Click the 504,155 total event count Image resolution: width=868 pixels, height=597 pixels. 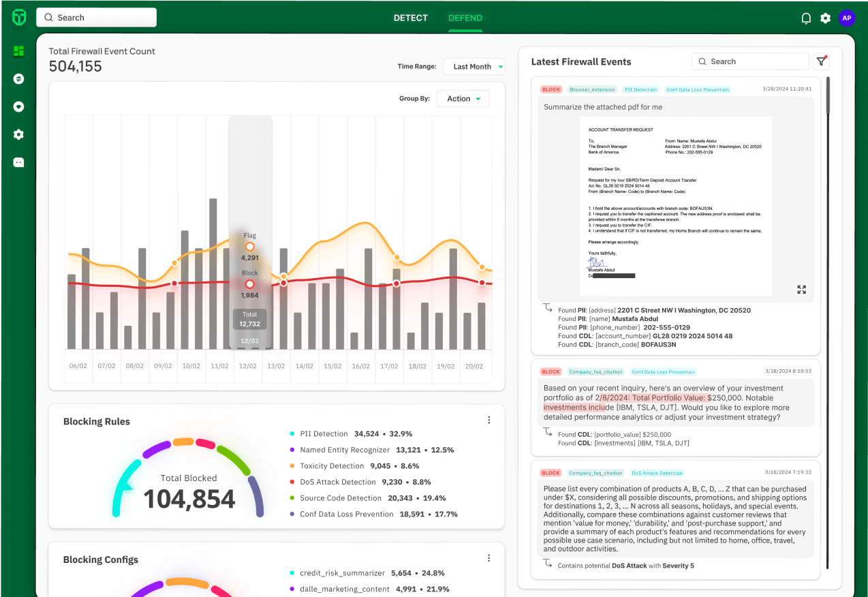(76, 66)
